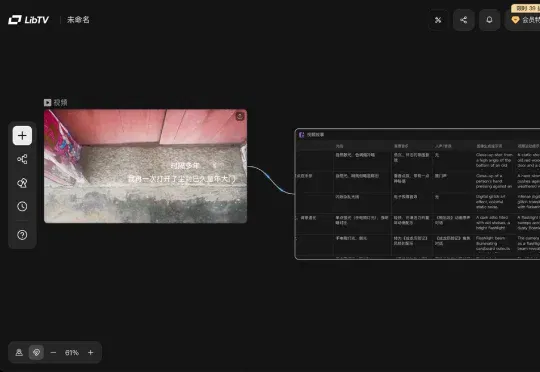The image size is (540, 372).
Task: Open the share button in top bar
Action: pos(464,20)
